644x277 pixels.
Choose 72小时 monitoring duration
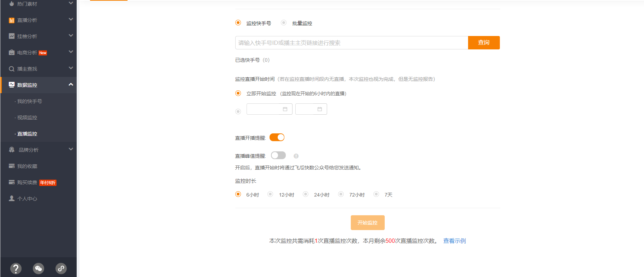pos(341,194)
